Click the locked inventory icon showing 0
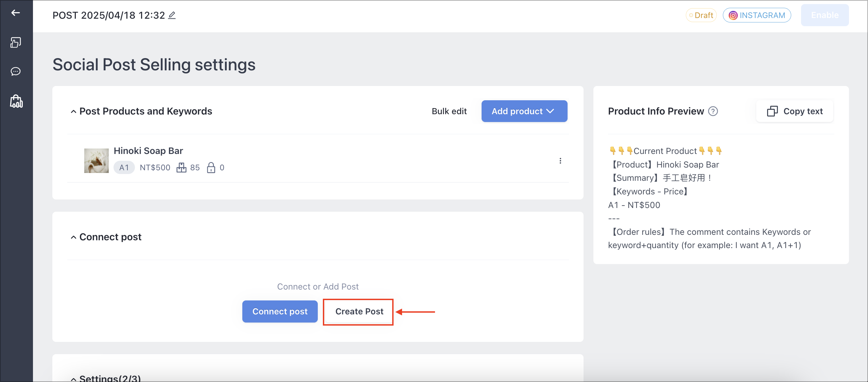The height and width of the screenshot is (382, 868). [211, 168]
